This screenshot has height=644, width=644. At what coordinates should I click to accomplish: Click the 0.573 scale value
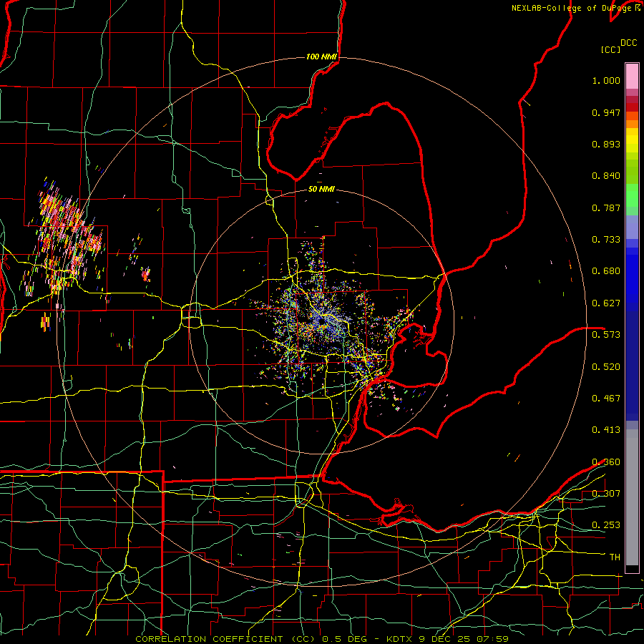coord(606,335)
